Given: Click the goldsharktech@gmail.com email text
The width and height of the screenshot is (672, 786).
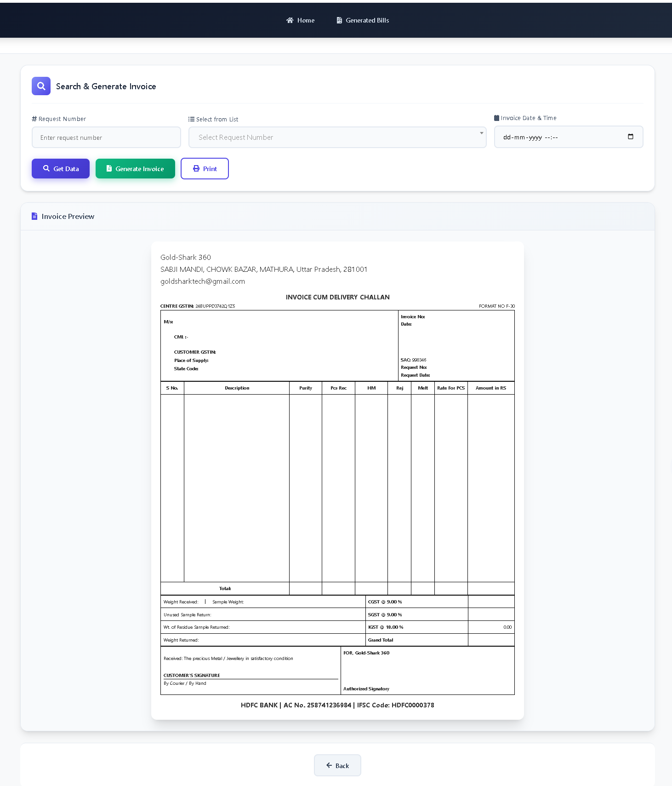Looking at the screenshot, I should (x=203, y=281).
